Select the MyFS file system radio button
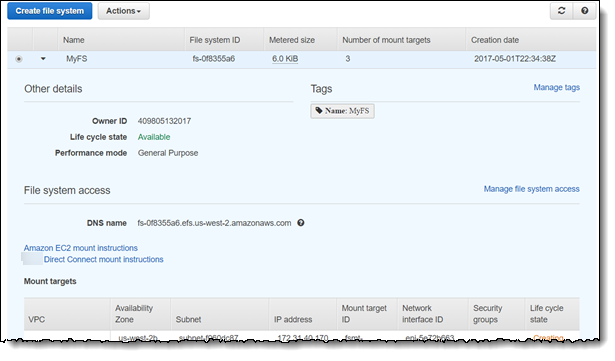The image size is (615, 361). (18, 59)
